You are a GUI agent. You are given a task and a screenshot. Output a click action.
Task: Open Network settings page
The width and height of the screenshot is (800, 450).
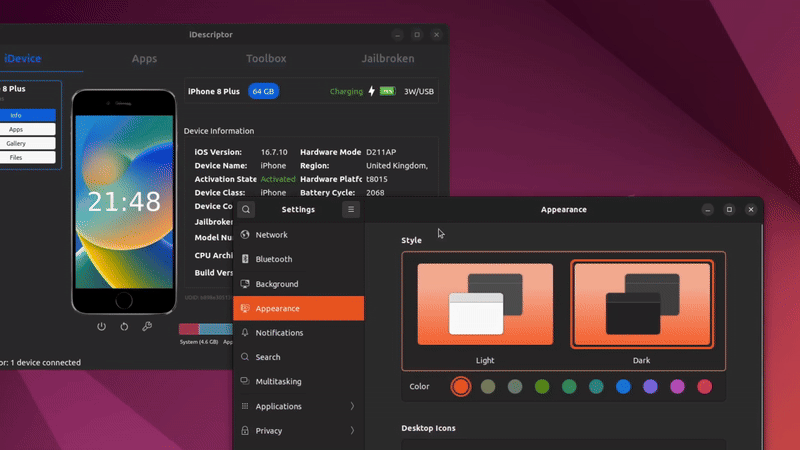click(298, 235)
